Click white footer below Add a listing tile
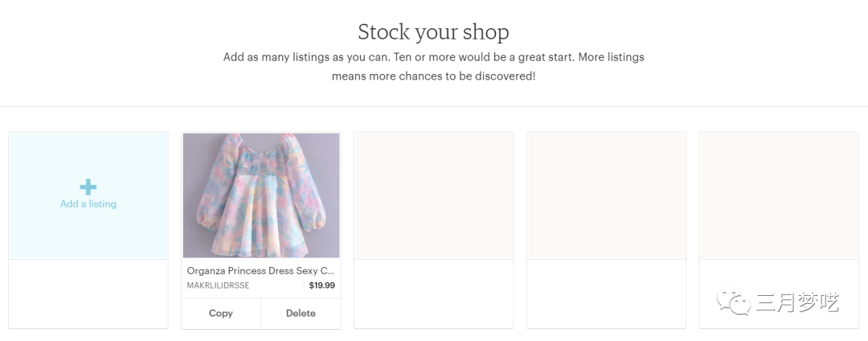Screen dimensions: 868x341 (x=88, y=294)
